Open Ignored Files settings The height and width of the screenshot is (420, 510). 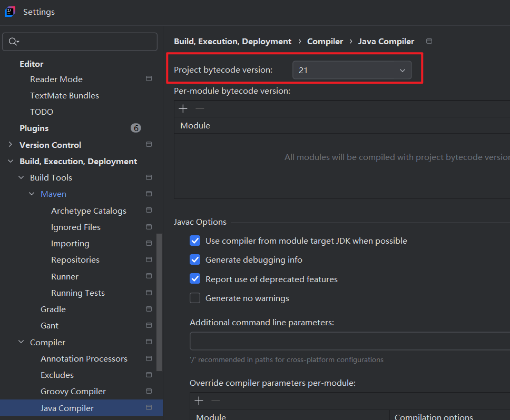76,227
